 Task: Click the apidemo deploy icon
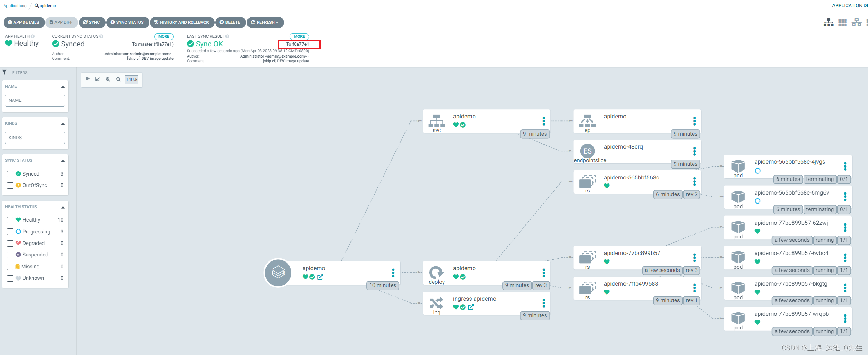(x=437, y=273)
